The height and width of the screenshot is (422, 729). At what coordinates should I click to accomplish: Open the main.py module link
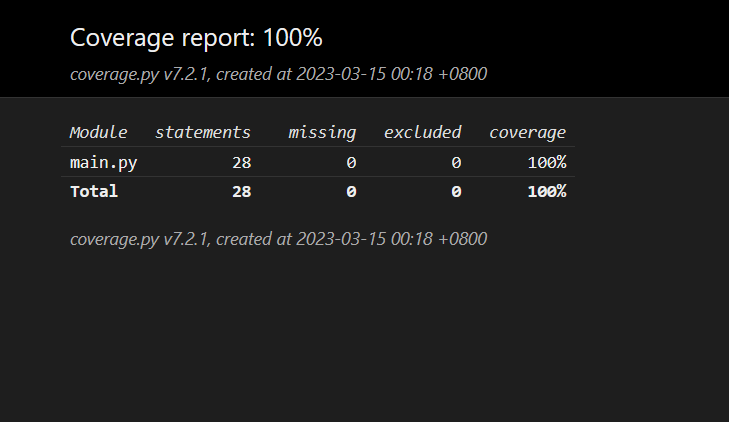[x=103, y=162]
